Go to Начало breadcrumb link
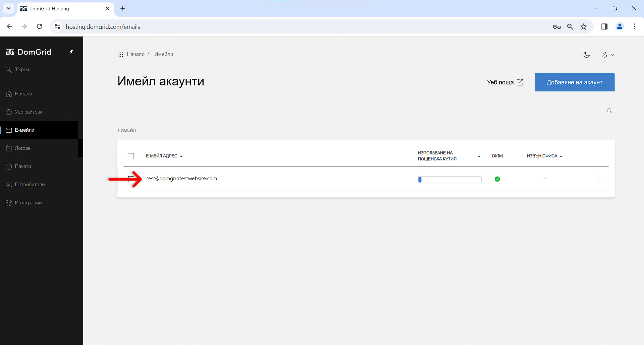Screen dimensions: 644x345 [136, 54]
